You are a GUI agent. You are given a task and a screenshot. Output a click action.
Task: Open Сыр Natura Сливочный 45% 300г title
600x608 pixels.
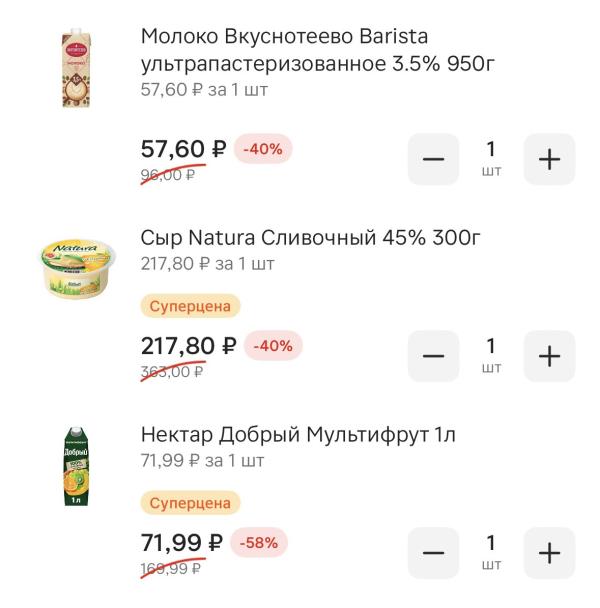pos(311,238)
